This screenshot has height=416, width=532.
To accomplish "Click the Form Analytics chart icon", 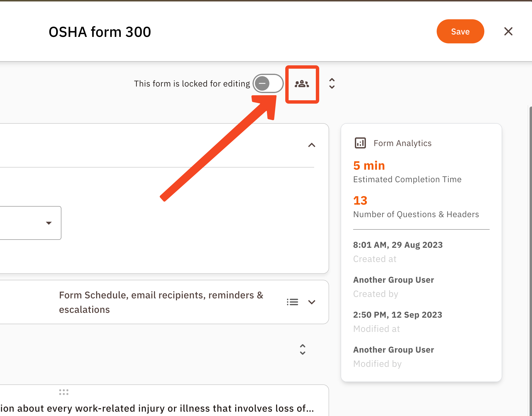I will (360, 143).
